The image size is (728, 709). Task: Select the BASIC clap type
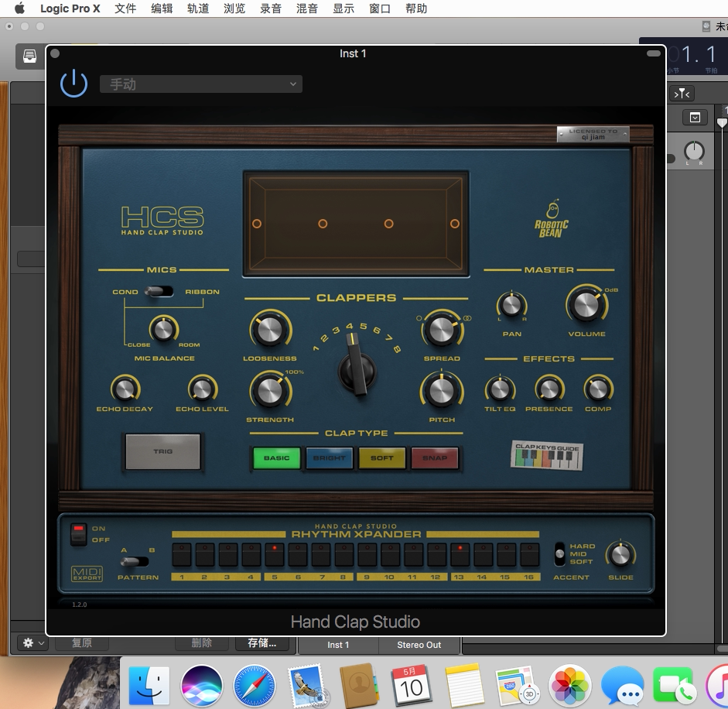pos(276,458)
